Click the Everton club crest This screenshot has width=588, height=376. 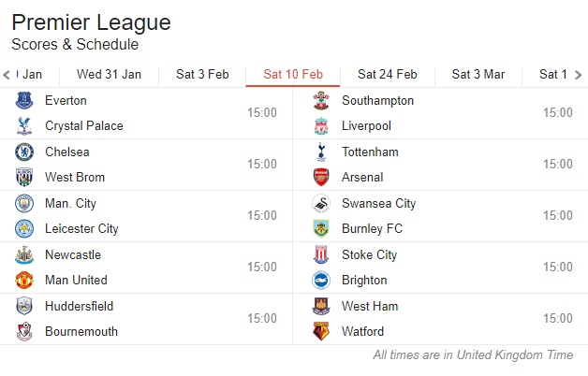24,100
